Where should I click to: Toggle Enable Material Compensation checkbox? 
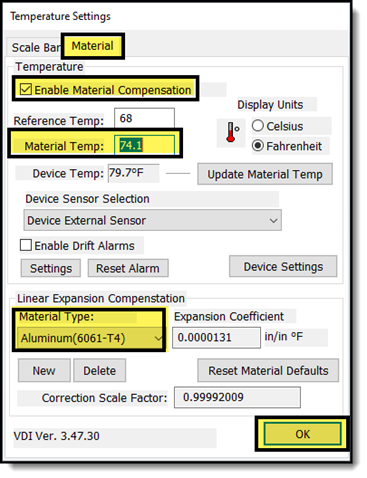coord(26,89)
